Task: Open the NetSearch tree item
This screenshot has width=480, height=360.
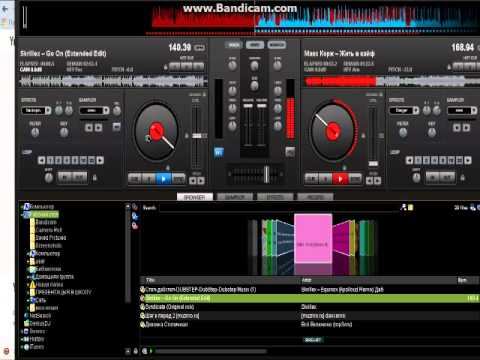Action: (40, 315)
